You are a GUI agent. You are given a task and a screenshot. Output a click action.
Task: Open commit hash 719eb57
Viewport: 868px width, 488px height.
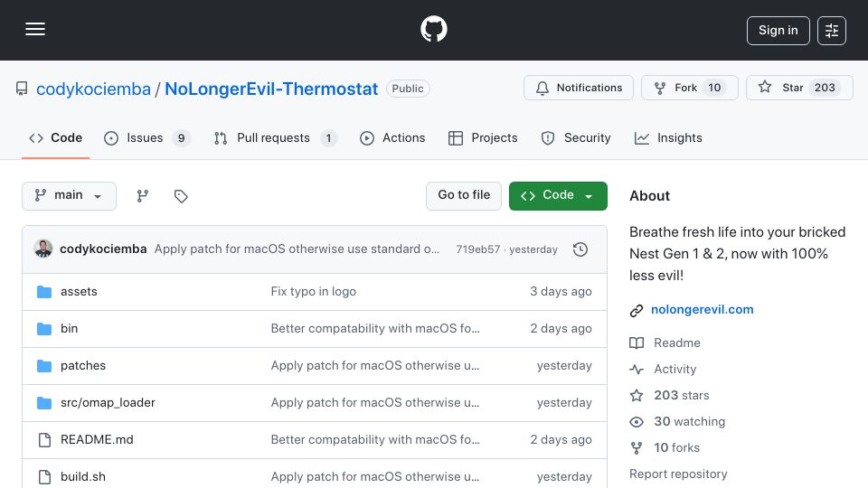point(477,249)
